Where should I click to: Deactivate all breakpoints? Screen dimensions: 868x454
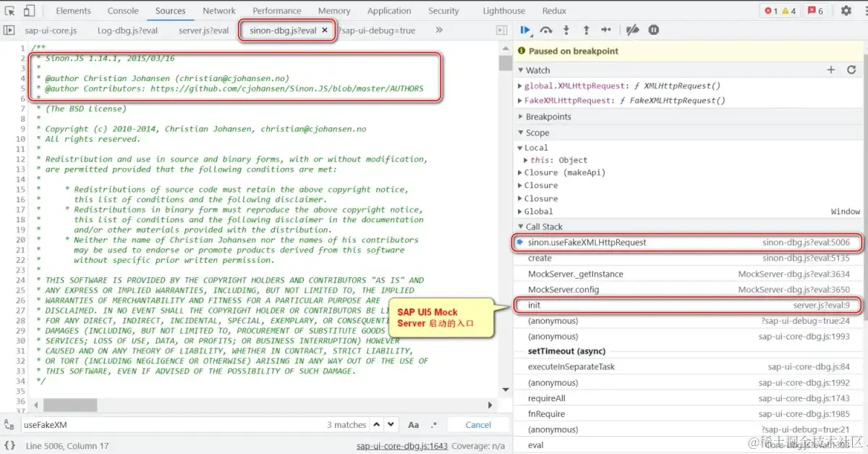click(x=632, y=30)
